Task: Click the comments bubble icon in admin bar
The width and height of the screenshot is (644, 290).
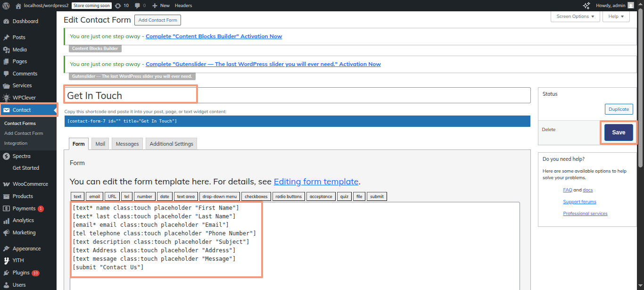Action: [x=138, y=6]
